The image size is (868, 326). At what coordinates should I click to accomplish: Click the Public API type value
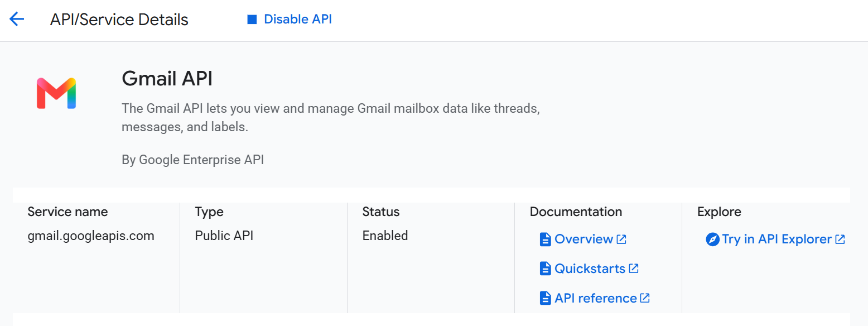(224, 236)
